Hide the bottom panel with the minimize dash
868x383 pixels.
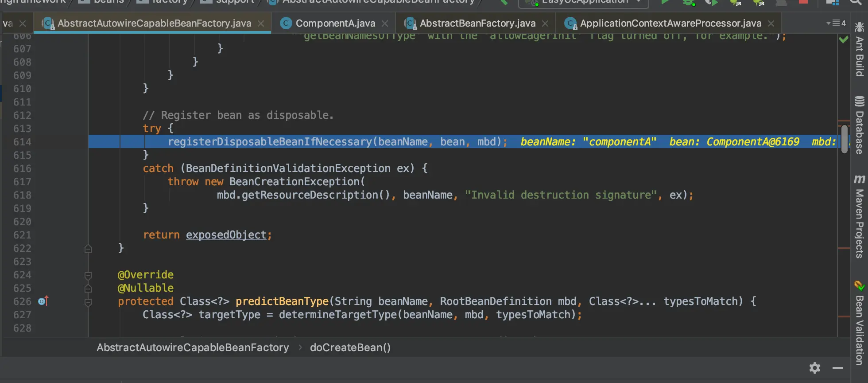click(838, 368)
